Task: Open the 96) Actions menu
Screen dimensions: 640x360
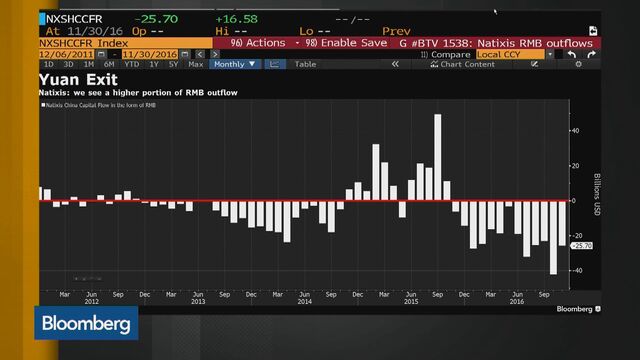Action: (x=258, y=43)
